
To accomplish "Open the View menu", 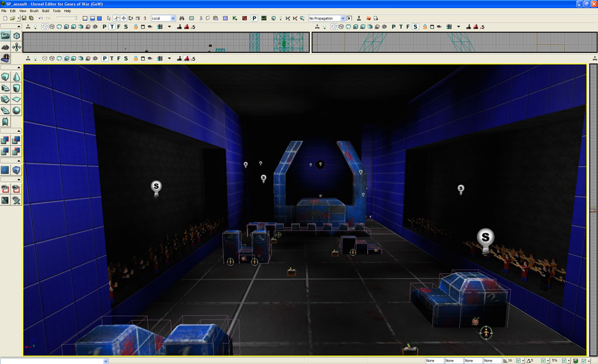I will click(x=23, y=10).
